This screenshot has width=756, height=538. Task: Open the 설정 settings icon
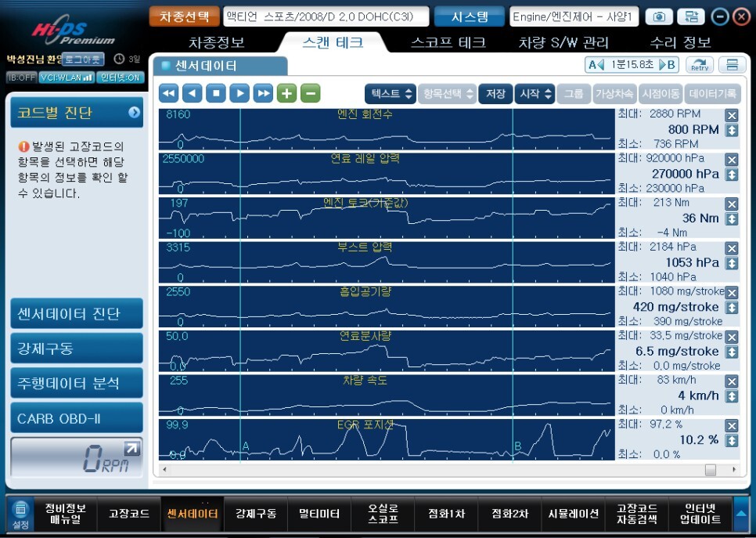coord(20,515)
